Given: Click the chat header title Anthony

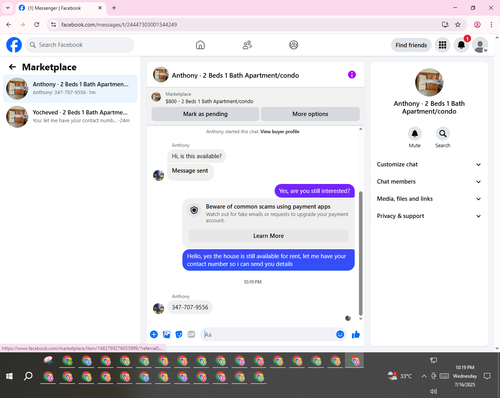Looking at the screenshot, I should click(x=235, y=76).
